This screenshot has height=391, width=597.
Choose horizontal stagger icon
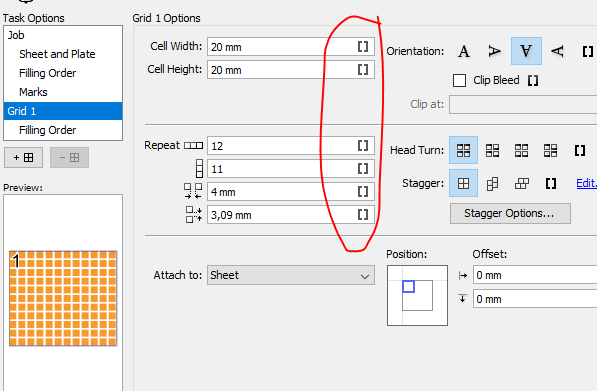[522, 184]
